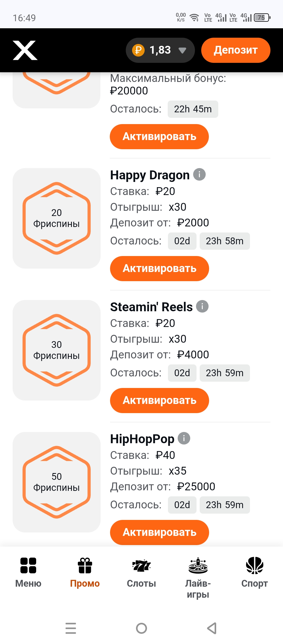Tap the 50 Фриспины thumbnail

(57, 482)
